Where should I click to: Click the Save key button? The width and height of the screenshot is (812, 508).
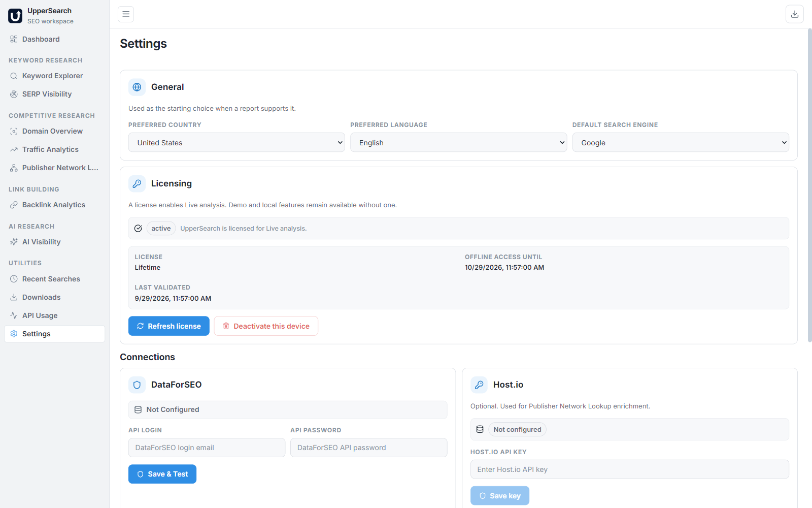[x=500, y=496]
